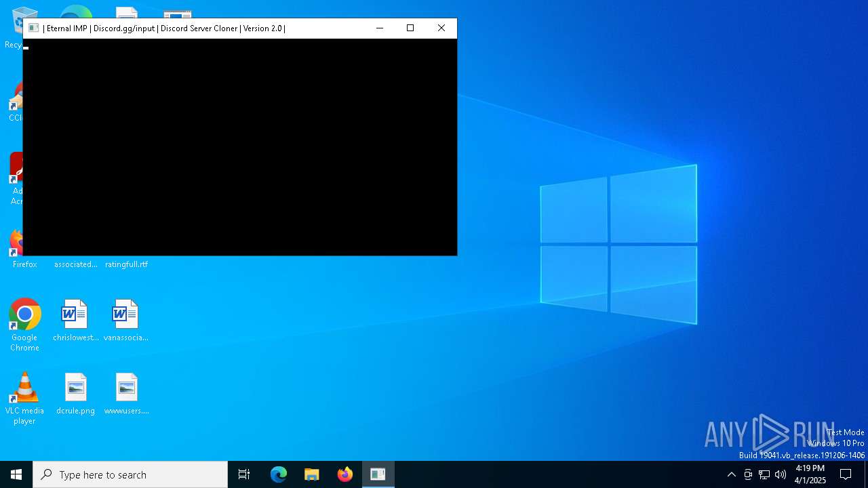
Task: Launch Firefox from taskbar
Action: [345, 474]
